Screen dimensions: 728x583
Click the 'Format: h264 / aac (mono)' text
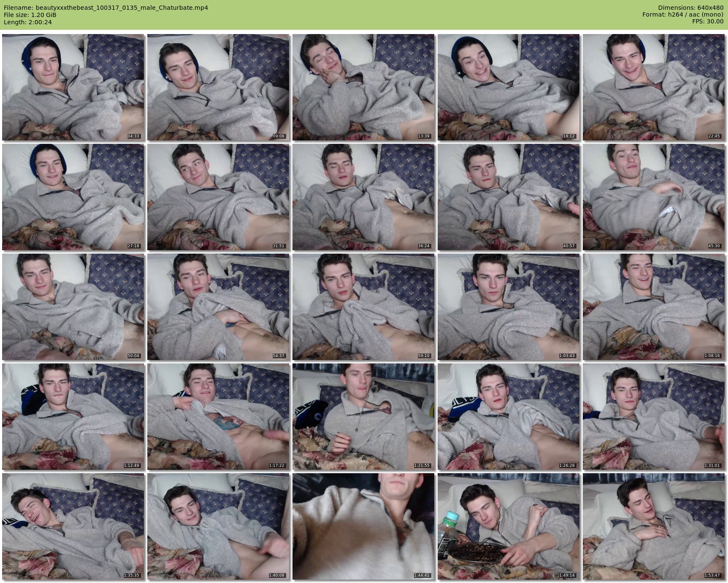click(683, 15)
